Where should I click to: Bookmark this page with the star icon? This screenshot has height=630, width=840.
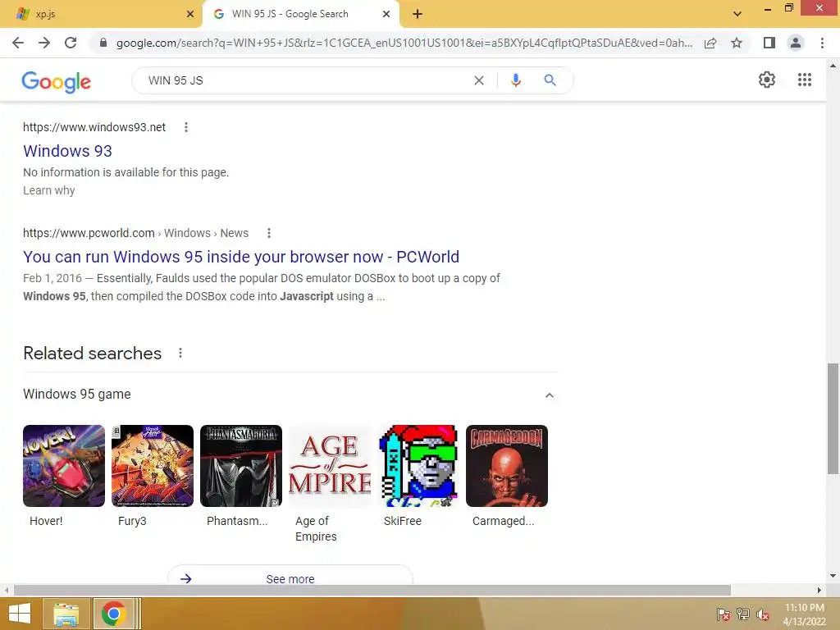[x=737, y=43]
